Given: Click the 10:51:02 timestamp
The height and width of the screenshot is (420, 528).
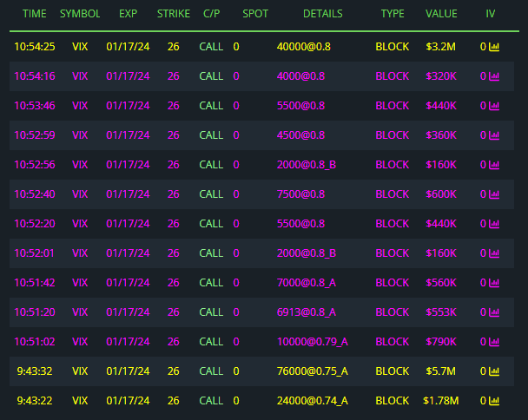Looking at the screenshot, I should 35,342.
